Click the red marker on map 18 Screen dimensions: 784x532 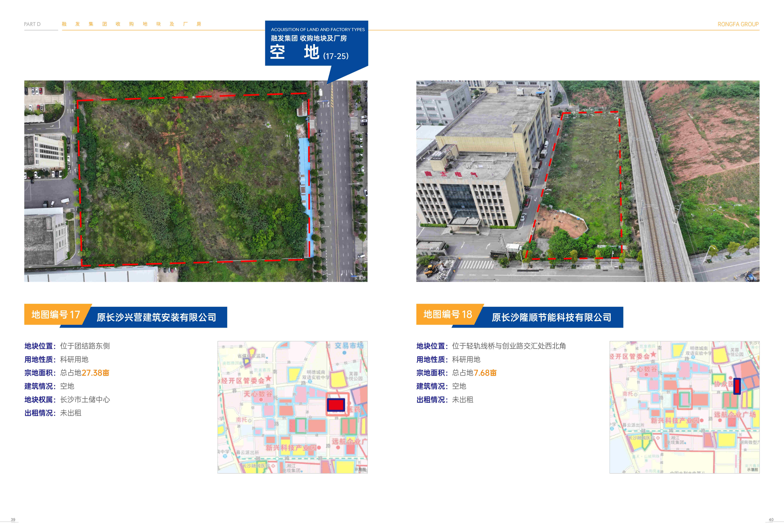coord(737,386)
